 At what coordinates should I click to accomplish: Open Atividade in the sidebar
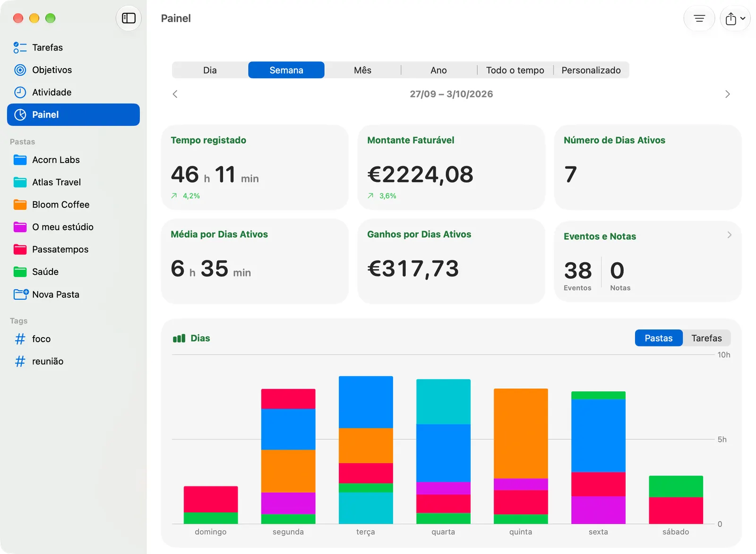pos(73,92)
